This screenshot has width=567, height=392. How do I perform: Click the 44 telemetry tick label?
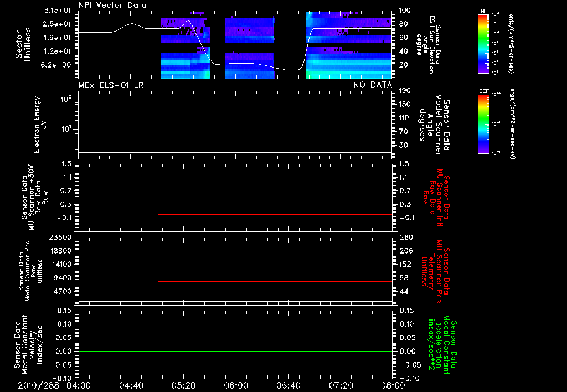point(403,291)
